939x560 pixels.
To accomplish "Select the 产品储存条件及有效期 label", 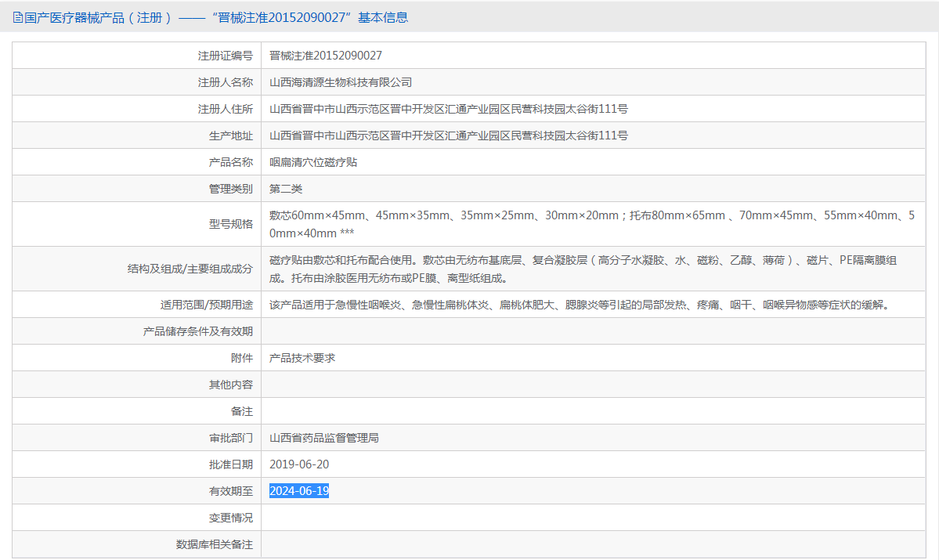I will [197, 332].
